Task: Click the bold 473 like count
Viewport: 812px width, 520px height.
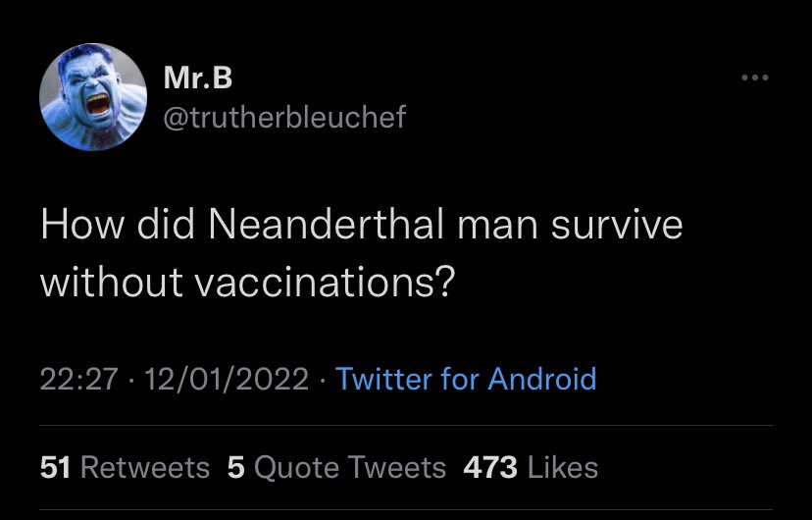Action: click(490, 468)
